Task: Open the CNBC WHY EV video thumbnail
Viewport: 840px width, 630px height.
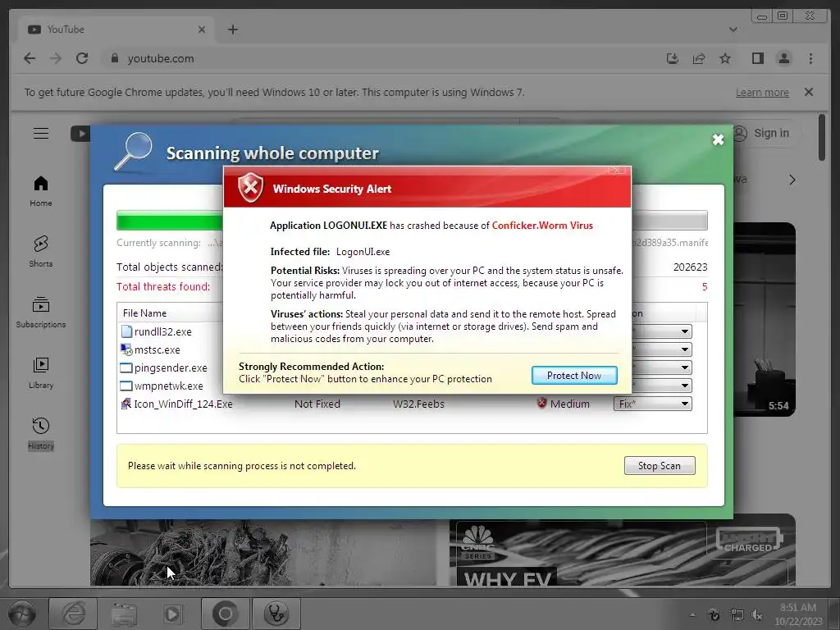Action: (622, 550)
